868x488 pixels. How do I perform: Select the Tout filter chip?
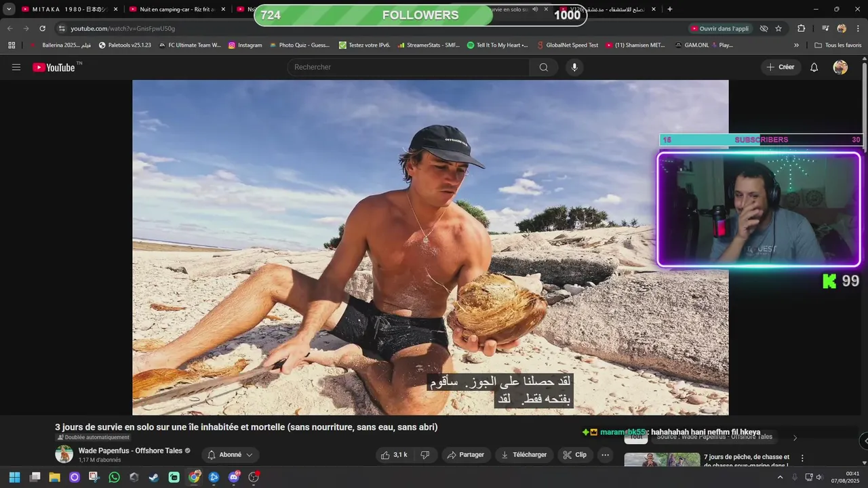pyautogui.click(x=636, y=437)
